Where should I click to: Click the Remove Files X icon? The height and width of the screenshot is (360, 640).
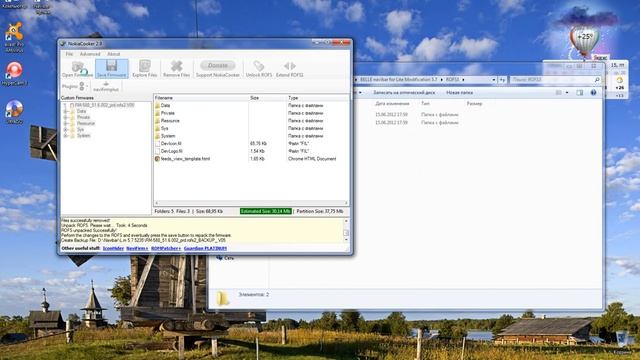click(x=176, y=69)
